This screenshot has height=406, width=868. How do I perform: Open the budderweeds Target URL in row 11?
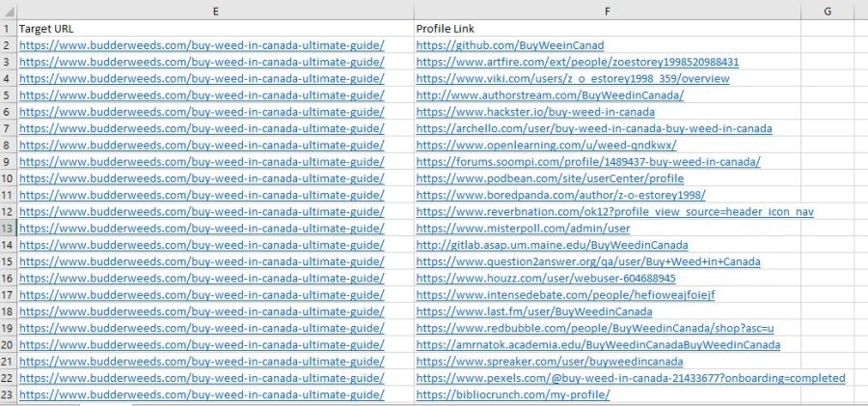tap(202, 195)
